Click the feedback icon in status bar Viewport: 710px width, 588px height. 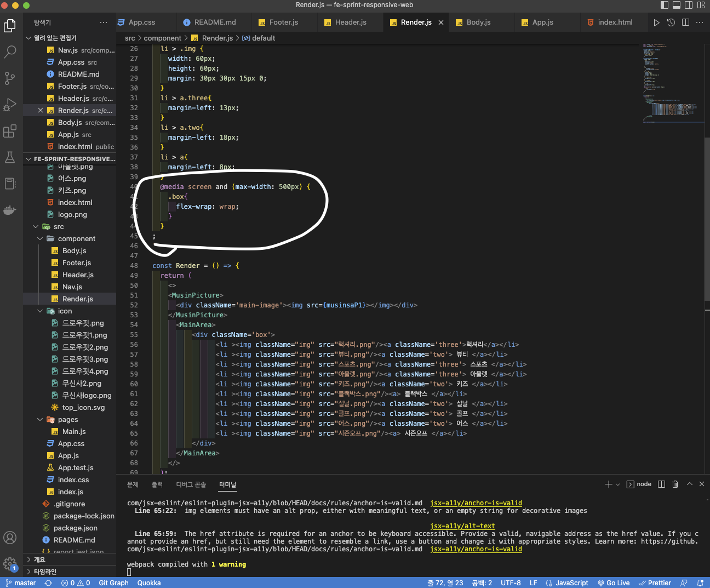684,583
